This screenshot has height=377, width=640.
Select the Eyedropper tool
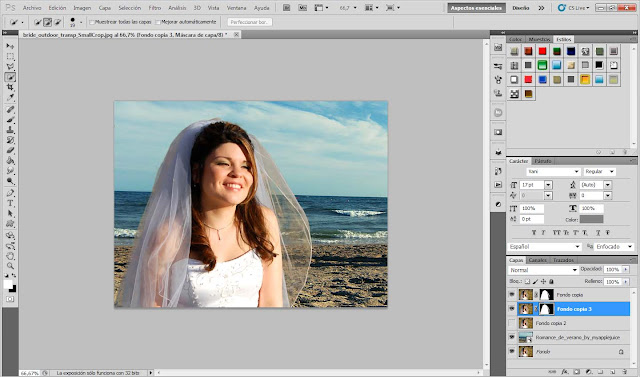pos(10,98)
